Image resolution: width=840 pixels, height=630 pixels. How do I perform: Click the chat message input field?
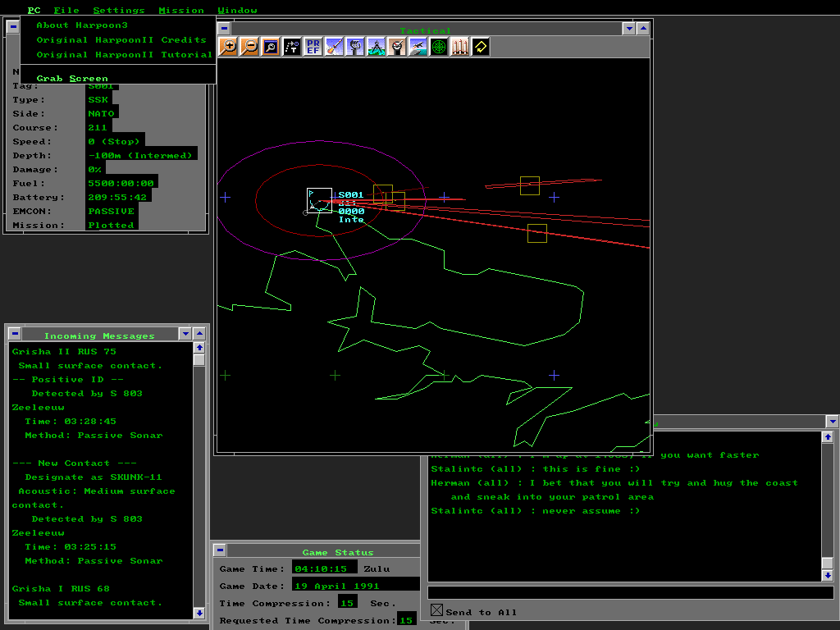click(630, 592)
